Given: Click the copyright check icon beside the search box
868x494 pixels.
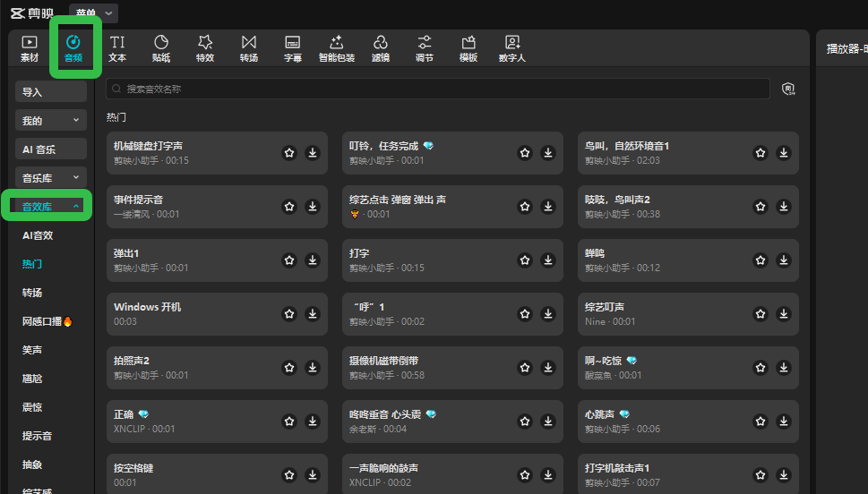Looking at the screenshot, I should point(788,89).
